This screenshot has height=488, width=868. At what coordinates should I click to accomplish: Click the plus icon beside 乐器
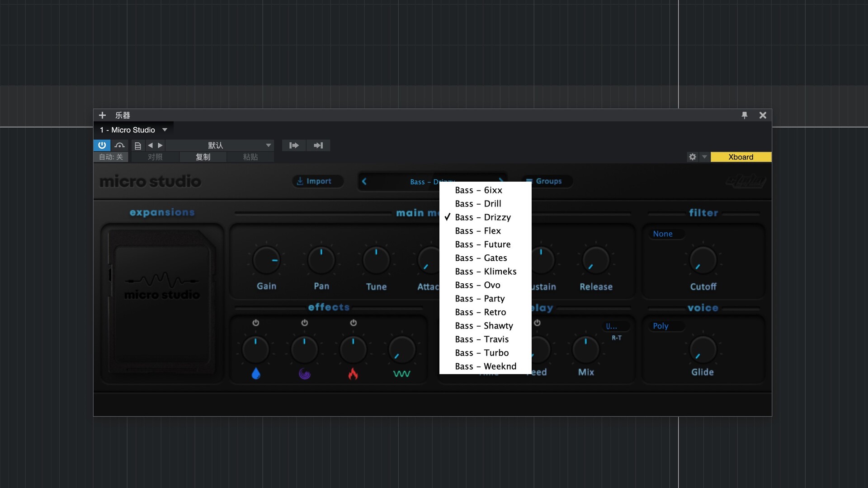(x=102, y=115)
